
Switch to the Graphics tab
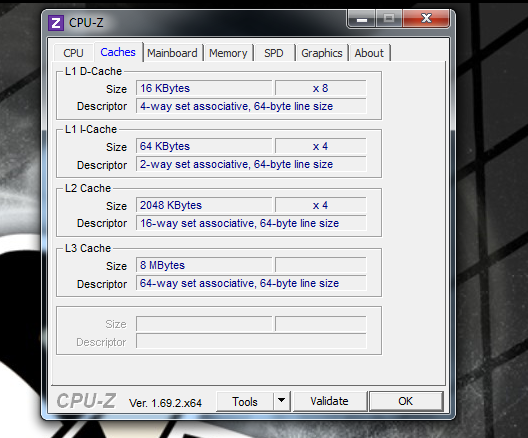click(x=322, y=53)
